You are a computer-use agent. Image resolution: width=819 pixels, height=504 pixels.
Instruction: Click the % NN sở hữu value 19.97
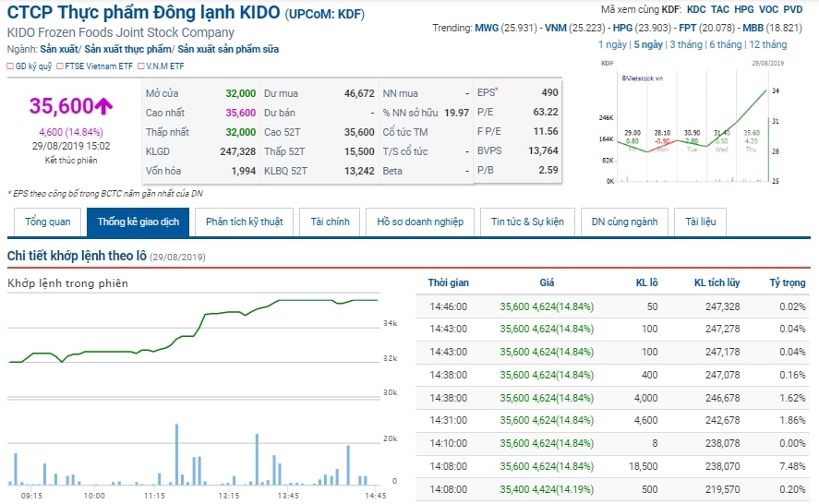point(456,113)
